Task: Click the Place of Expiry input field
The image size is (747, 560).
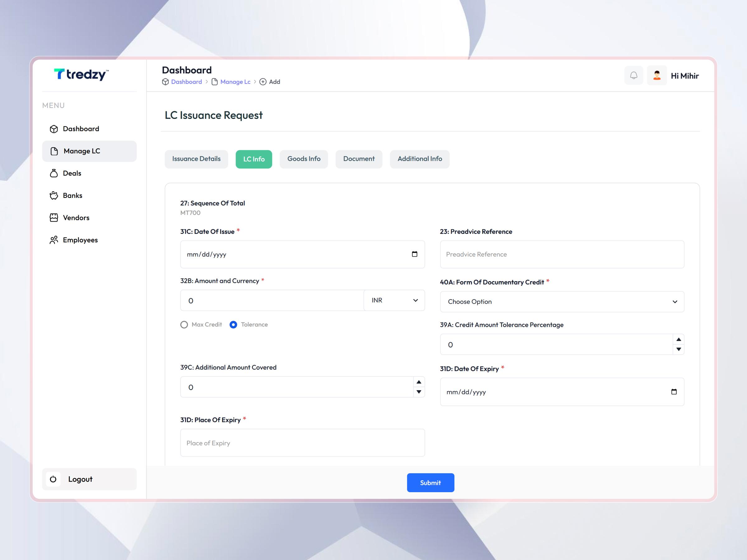Action: pyautogui.click(x=302, y=442)
